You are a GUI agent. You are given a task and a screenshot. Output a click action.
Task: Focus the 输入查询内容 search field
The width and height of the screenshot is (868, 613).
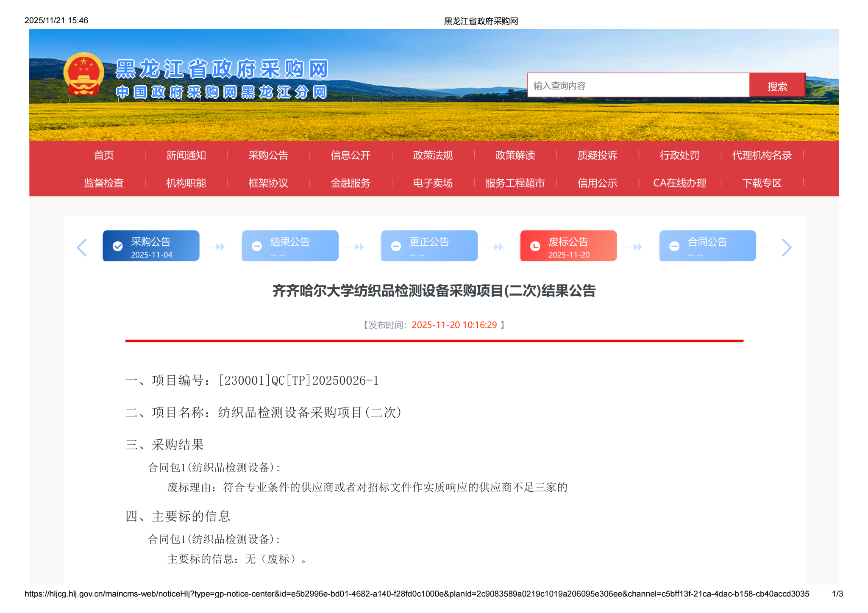(x=638, y=86)
